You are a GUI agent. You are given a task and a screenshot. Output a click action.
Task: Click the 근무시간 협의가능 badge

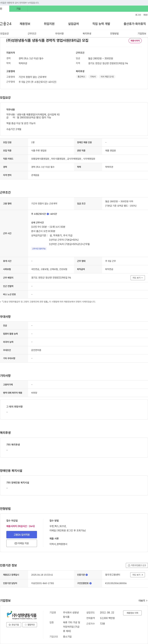[39, 249]
